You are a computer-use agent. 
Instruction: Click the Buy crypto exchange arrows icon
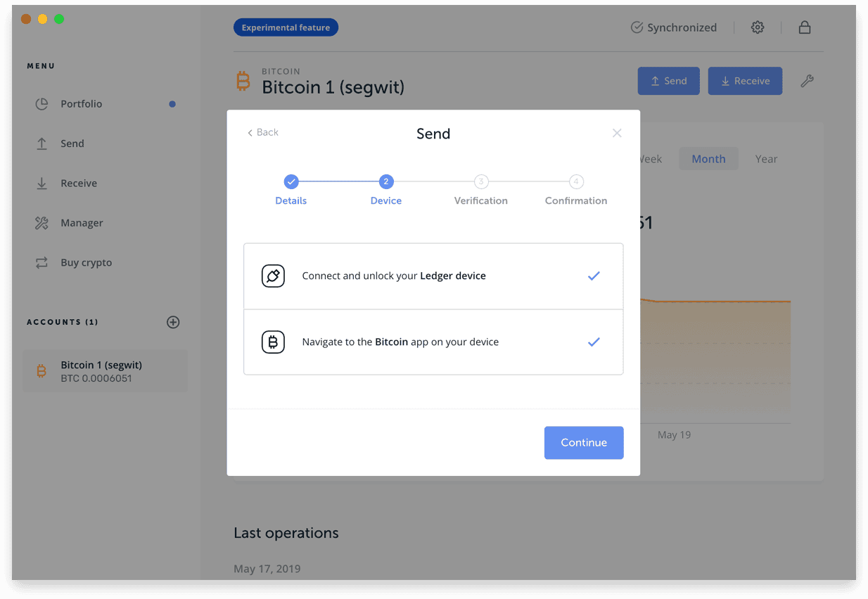coord(42,263)
